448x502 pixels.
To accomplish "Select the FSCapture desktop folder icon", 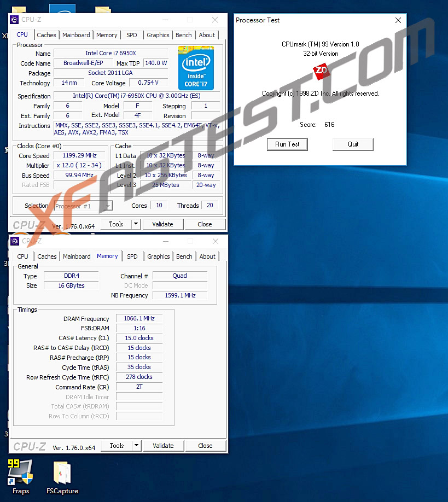I will pyautogui.click(x=62, y=477).
